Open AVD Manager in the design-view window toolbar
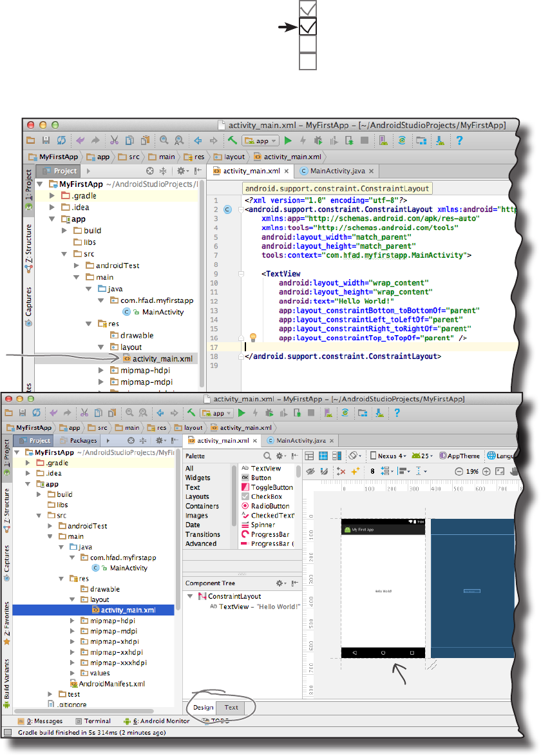Screen dimensions: 541x756 pyautogui.click(x=328, y=412)
